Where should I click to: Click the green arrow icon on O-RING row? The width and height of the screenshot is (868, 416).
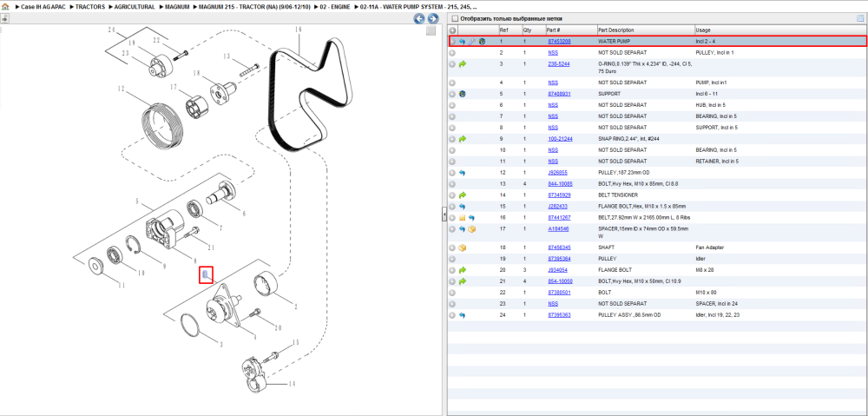pyautogui.click(x=463, y=64)
